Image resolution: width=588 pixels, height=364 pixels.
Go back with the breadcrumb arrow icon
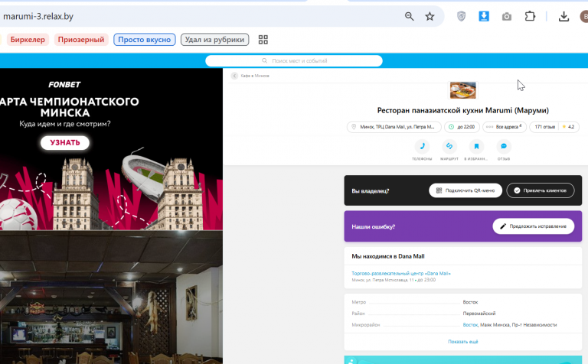(234, 76)
